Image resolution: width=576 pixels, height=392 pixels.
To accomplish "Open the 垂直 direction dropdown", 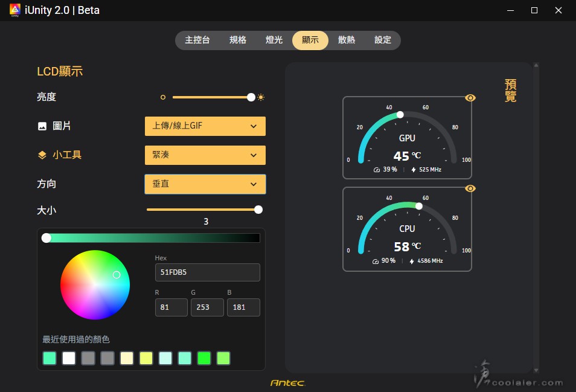I will [x=205, y=184].
